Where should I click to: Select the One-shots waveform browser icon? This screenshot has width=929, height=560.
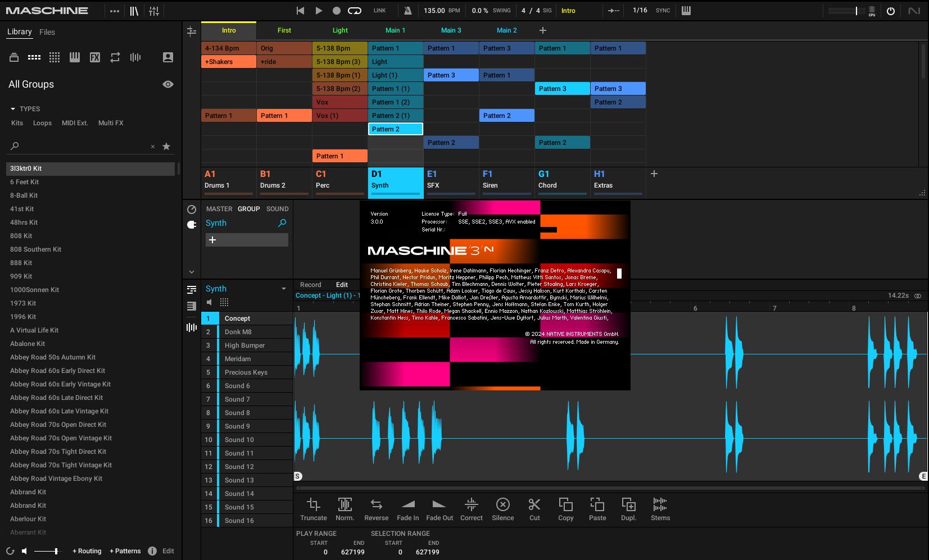[x=135, y=57]
